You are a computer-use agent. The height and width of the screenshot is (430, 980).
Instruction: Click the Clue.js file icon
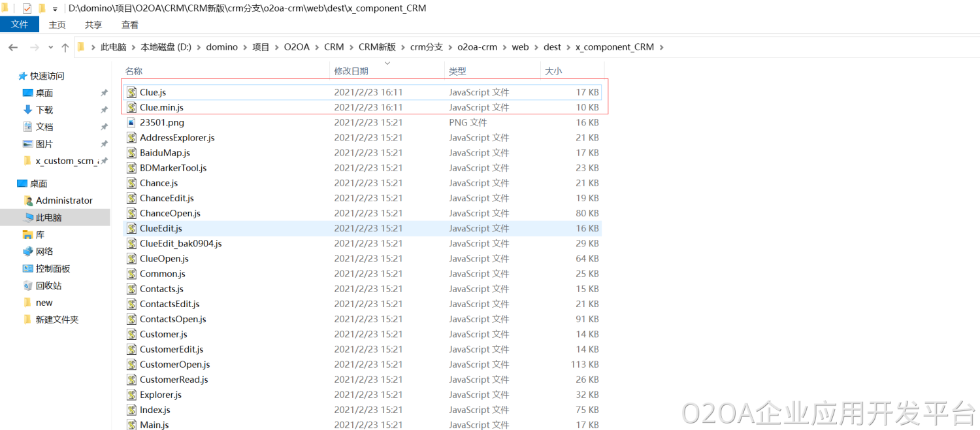pyautogui.click(x=131, y=92)
